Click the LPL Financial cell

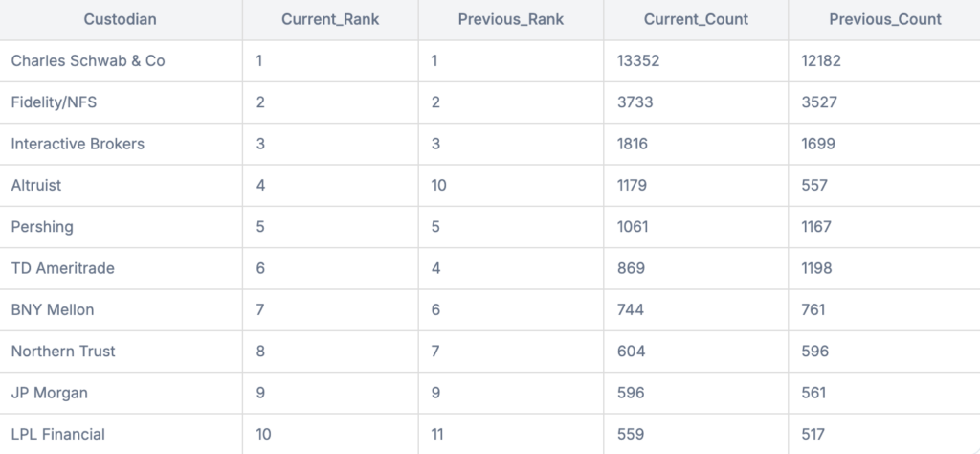tap(121, 434)
